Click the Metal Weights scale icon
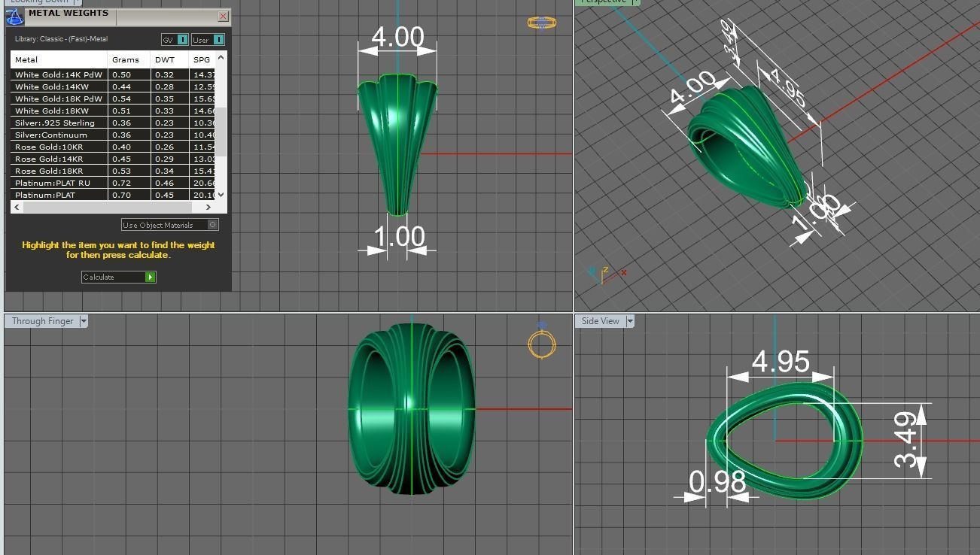Image resolution: width=980 pixels, height=555 pixels. [x=14, y=17]
